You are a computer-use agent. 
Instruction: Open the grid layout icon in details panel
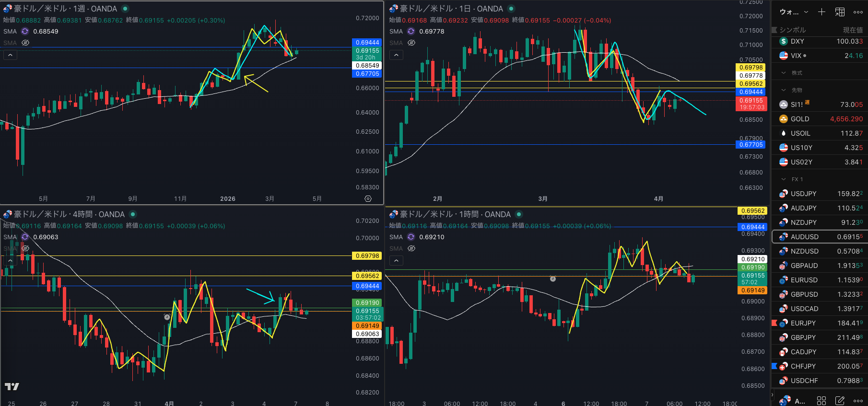pos(821,400)
